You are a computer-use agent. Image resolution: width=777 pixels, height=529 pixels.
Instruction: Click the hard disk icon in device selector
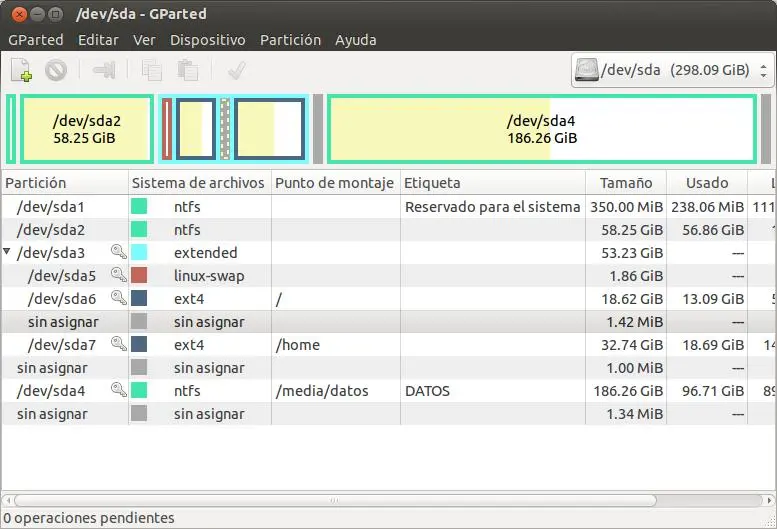[x=586, y=70]
